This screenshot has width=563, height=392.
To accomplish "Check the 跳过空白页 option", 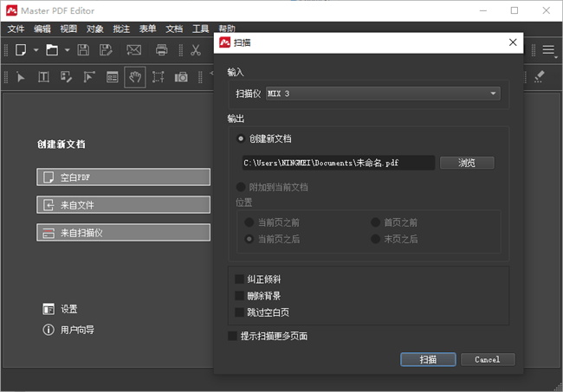I will [x=240, y=312].
